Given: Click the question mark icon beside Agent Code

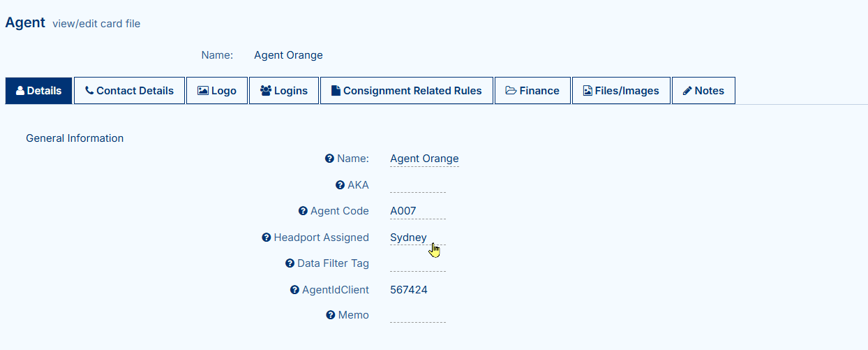Looking at the screenshot, I should pos(303,211).
